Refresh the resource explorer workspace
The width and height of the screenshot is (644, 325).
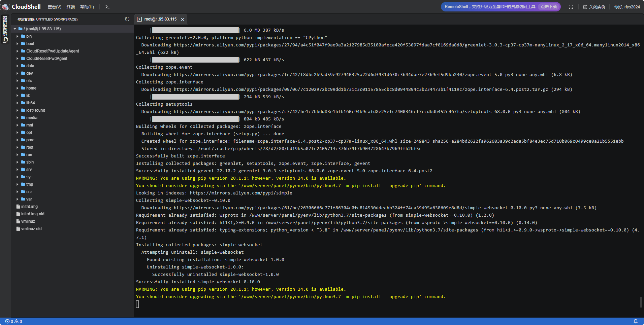click(x=127, y=19)
